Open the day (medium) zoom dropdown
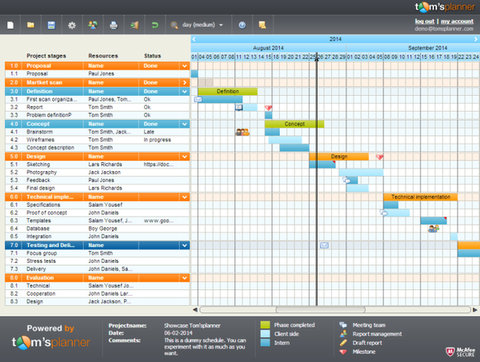Screen dimensions: 480x362 197,25
